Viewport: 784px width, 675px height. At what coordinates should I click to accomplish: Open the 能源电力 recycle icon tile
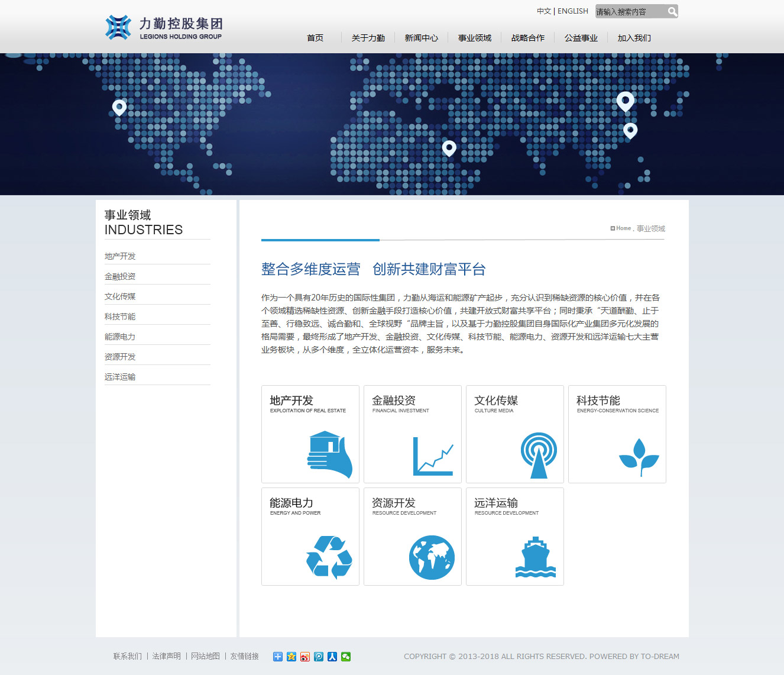tap(310, 537)
